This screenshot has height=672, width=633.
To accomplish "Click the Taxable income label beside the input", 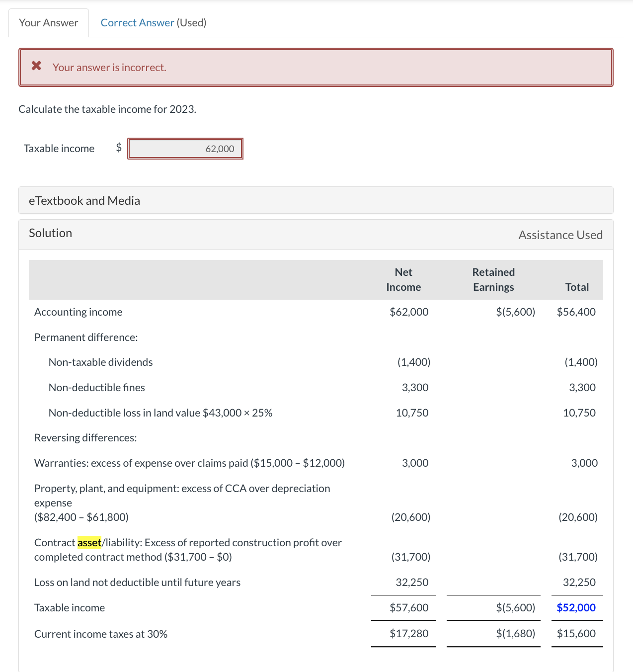I will [x=59, y=148].
